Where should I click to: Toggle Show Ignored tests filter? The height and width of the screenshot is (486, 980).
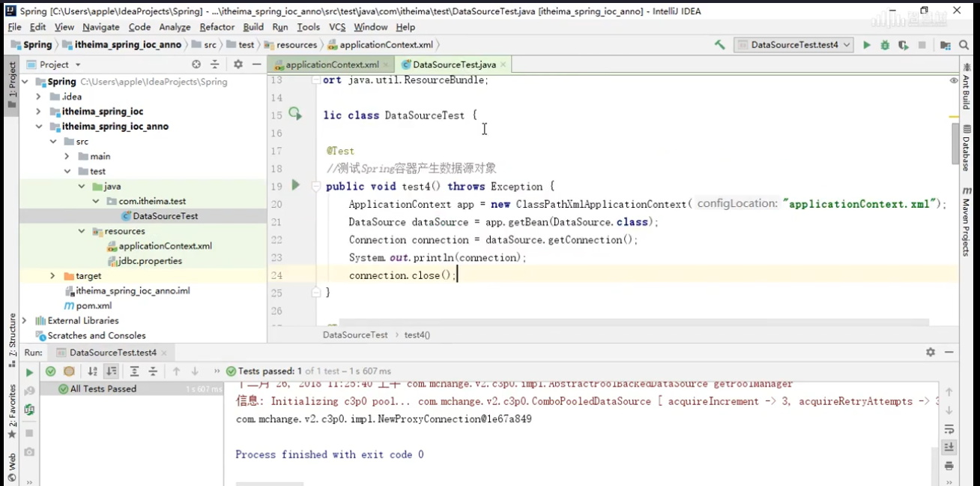click(x=69, y=371)
